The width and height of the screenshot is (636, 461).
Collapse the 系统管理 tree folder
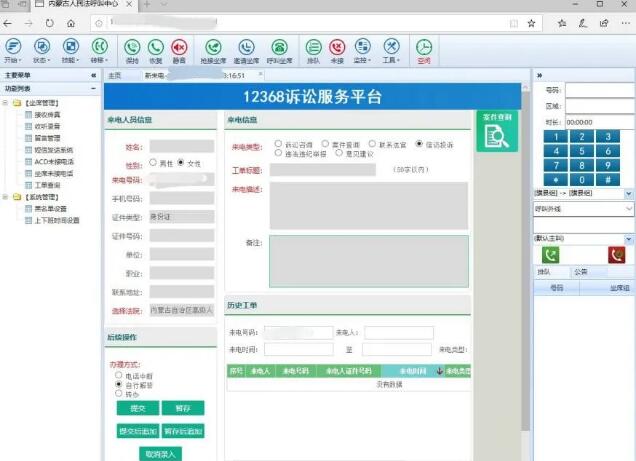pyautogui.click(x=5, y=197)
